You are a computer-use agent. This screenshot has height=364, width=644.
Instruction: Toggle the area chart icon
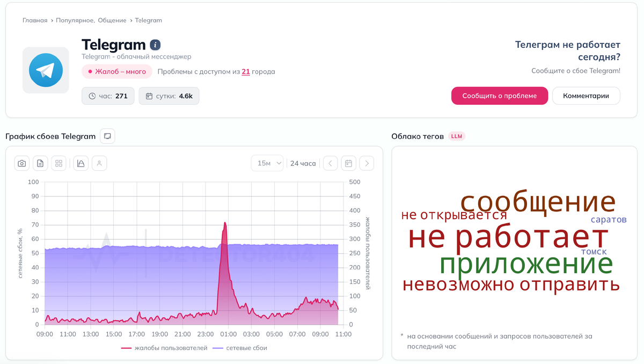[x=81, y=163]
